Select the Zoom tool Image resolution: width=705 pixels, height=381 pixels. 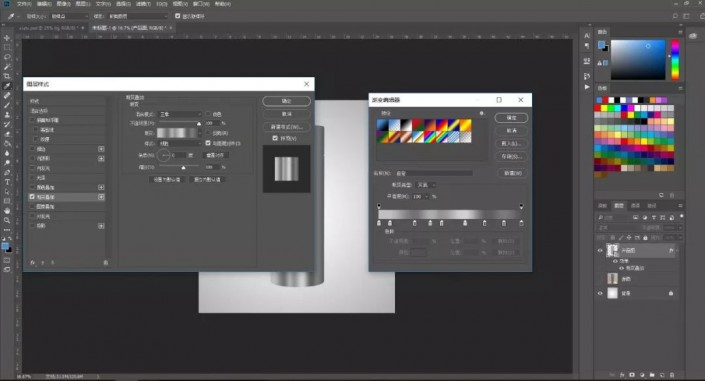click(x=7, y=220)
